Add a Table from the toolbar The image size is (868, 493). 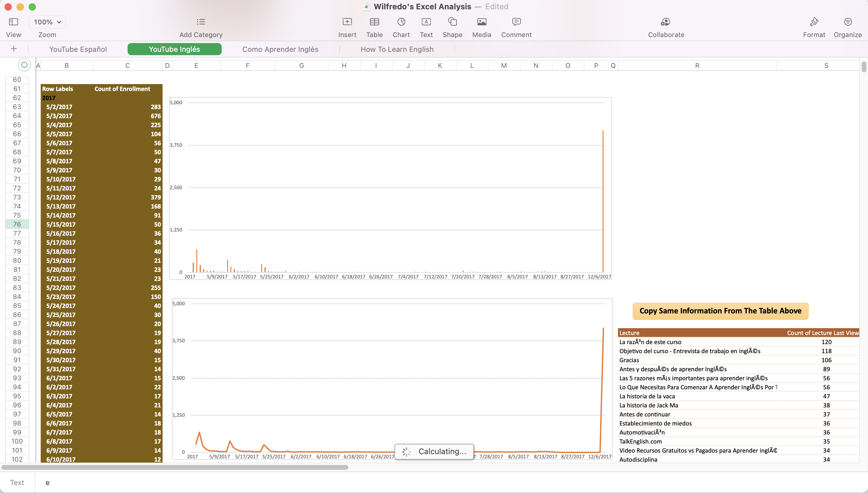click(374, 22)
